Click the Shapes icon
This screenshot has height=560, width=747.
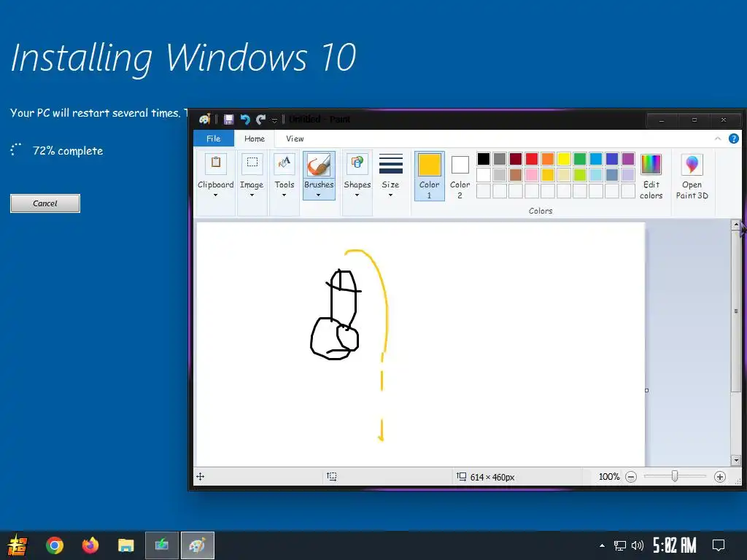point(357,163)
